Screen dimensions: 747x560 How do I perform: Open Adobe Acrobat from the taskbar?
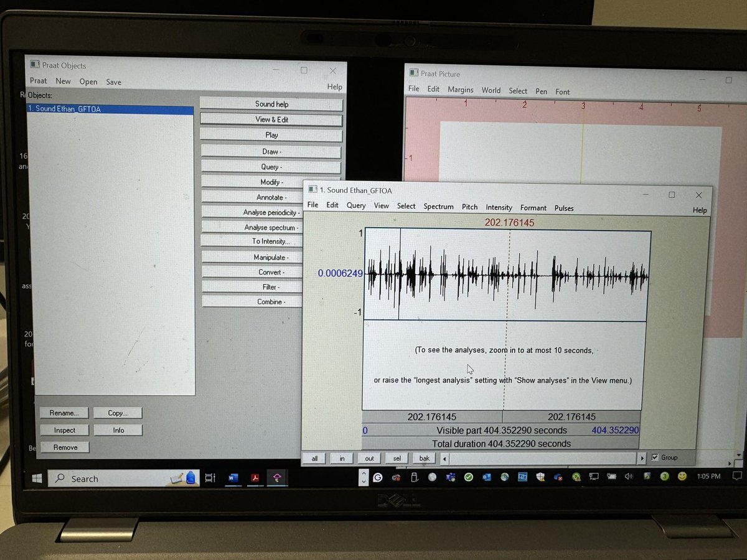pyautogui.click(x=255, y=478)
